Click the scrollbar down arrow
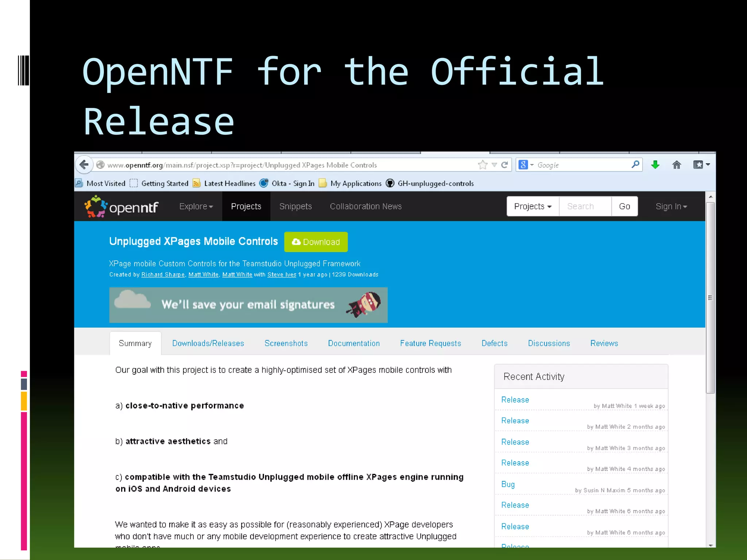The height and width of the screenshot is (560, 747). [x=710, y=545]
